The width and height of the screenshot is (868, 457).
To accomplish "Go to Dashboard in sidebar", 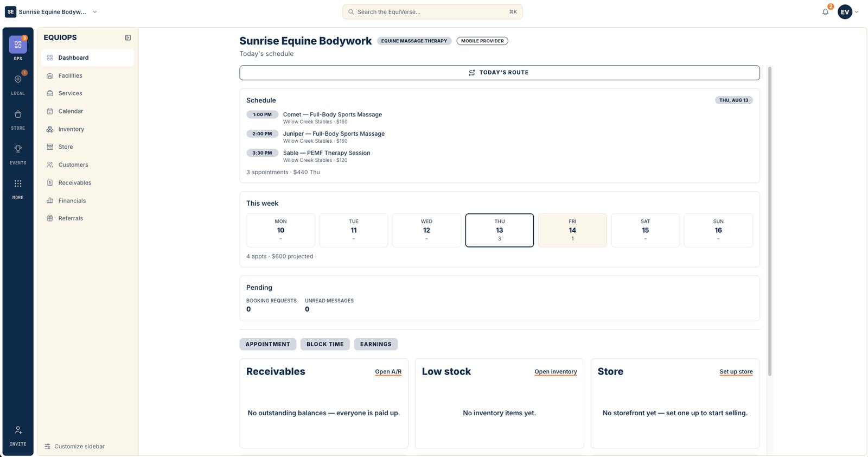I will point(87,58).
